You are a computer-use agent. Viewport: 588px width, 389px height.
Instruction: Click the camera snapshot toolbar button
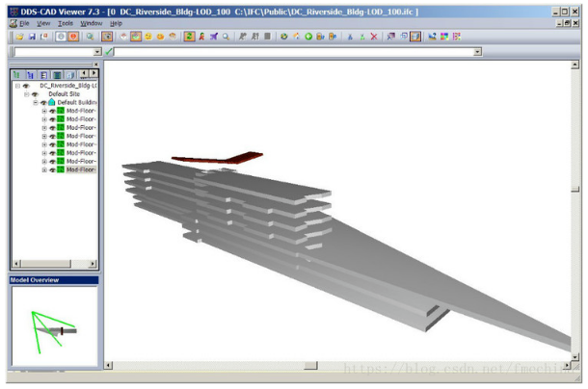point(107,37)
